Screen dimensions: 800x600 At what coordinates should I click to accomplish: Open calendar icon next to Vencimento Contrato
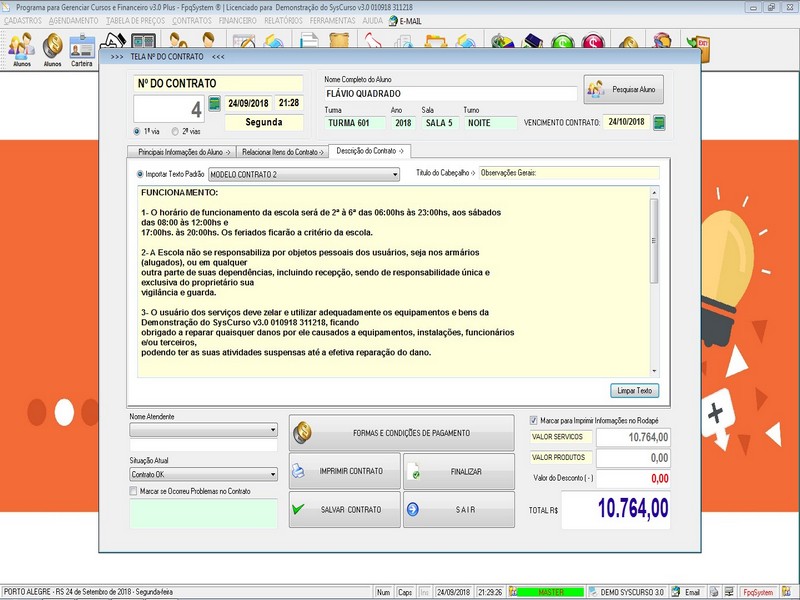[659, 122]
